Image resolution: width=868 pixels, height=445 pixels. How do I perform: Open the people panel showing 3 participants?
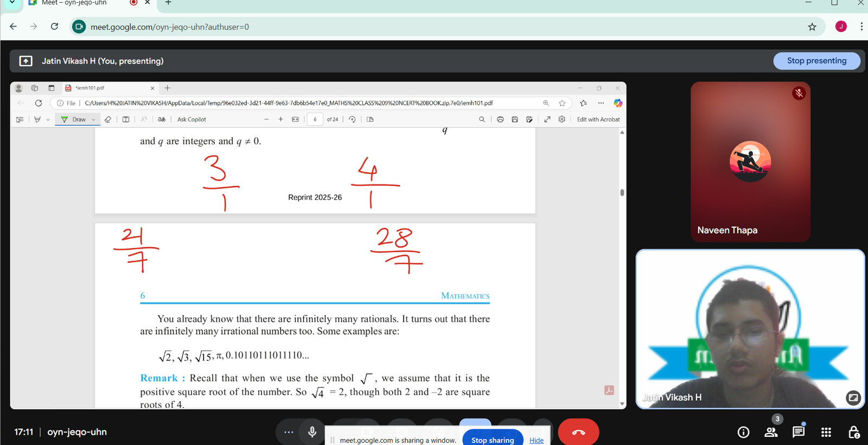(x=771, y=432)
